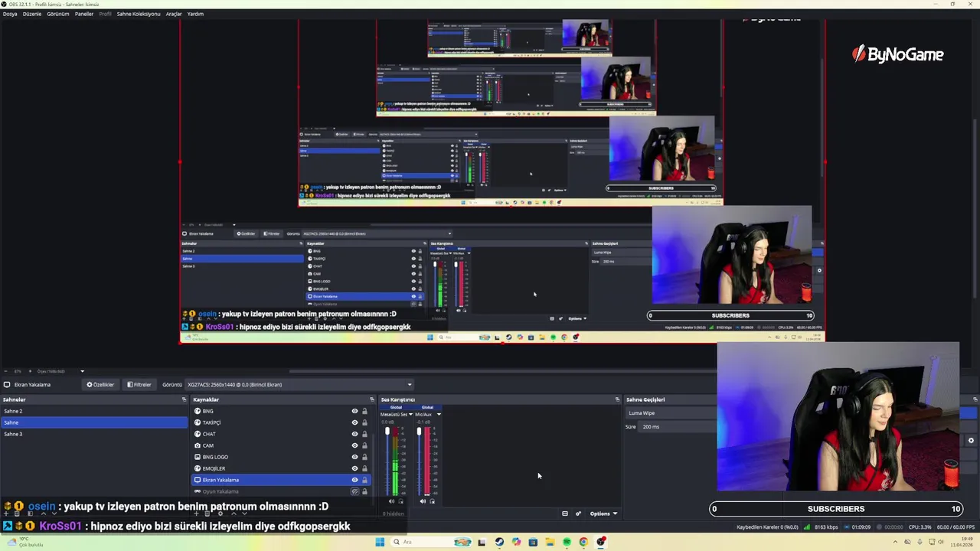This screenshot has height=551, width=980.
Task: Open the Yardım menu
Action: pyautogui.click(x=195, y=14)
